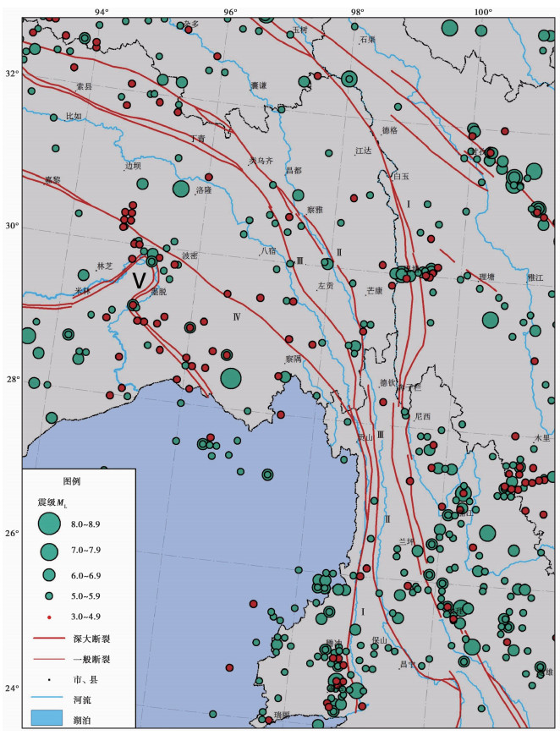
Task: Click the 波密 city label
Action: (x=190, y=255)
